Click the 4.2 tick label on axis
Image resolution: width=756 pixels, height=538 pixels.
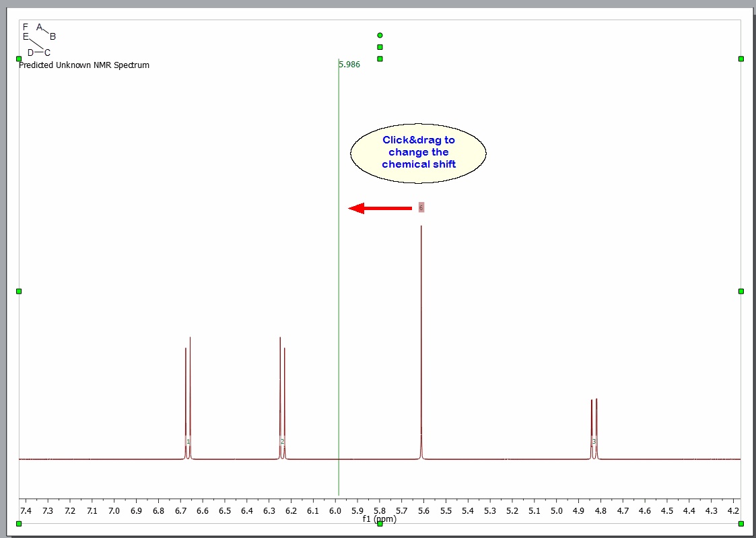click(733, 510)
